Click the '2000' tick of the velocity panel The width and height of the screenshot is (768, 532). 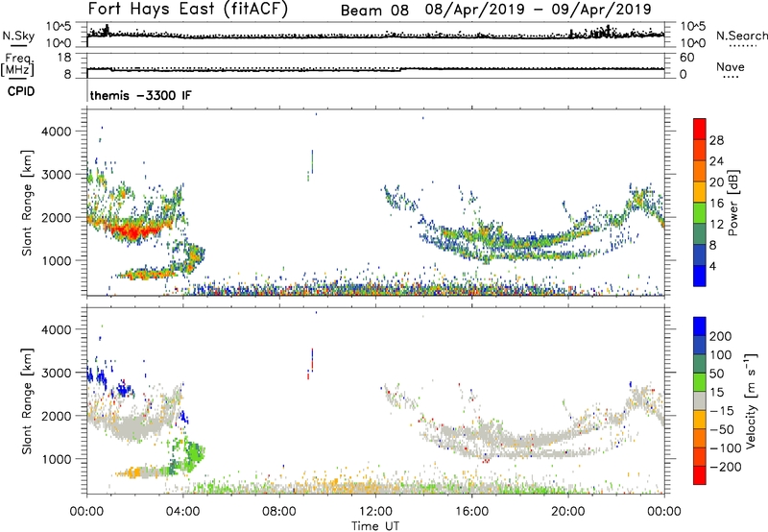pyautogui.click(x=56, y=416)
